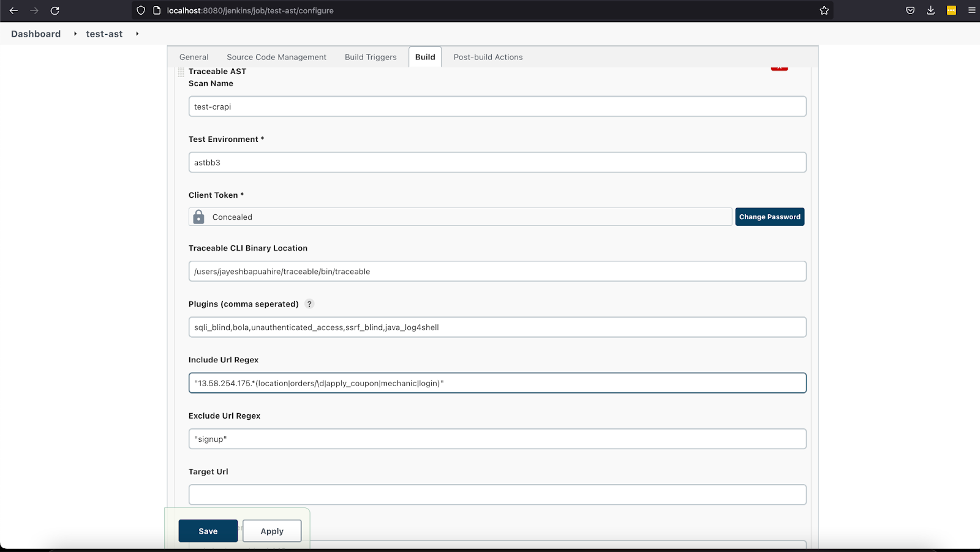This screenshot has height=552, width=980.
Task: Click the Dashboard breadcrumb link
Action: point(36,34)
